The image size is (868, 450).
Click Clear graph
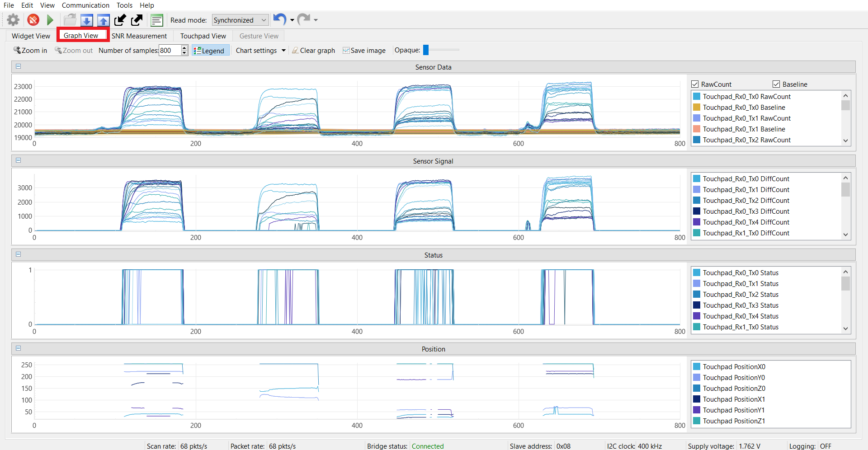[313, 50]
